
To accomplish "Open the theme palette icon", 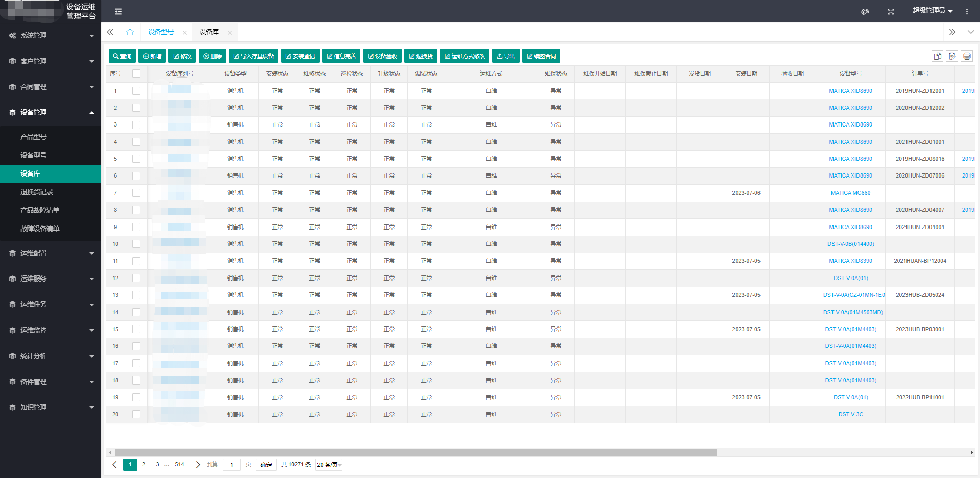I will click(x=865, y=11).
